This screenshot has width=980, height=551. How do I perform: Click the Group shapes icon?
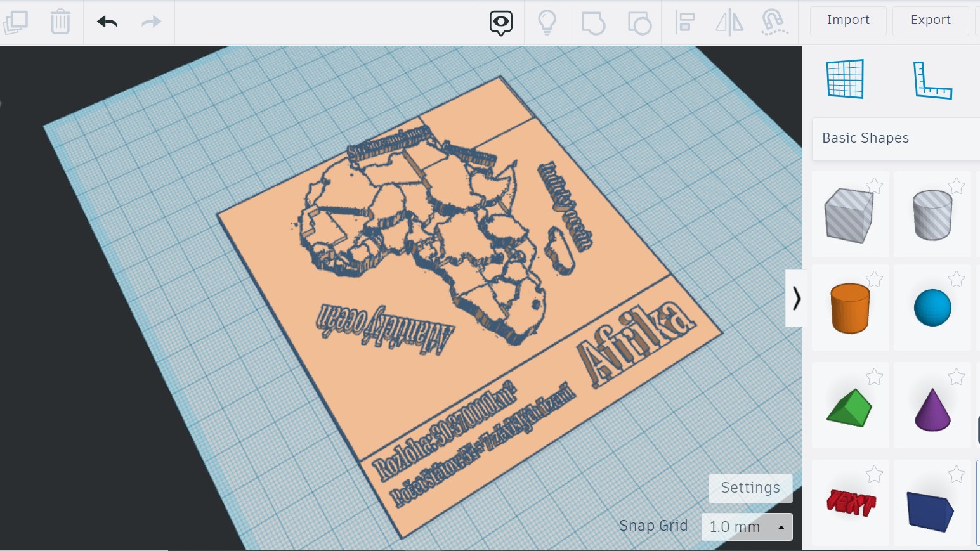coord(593,23)
